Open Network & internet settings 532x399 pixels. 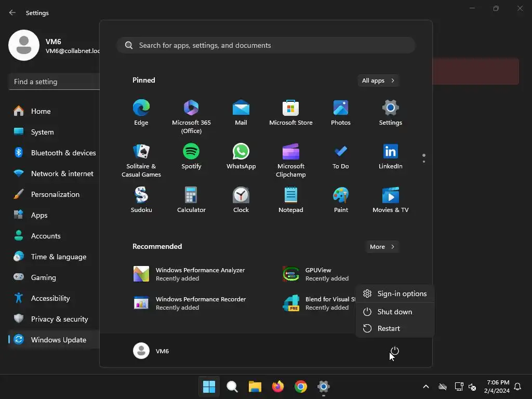pos(54,174)
